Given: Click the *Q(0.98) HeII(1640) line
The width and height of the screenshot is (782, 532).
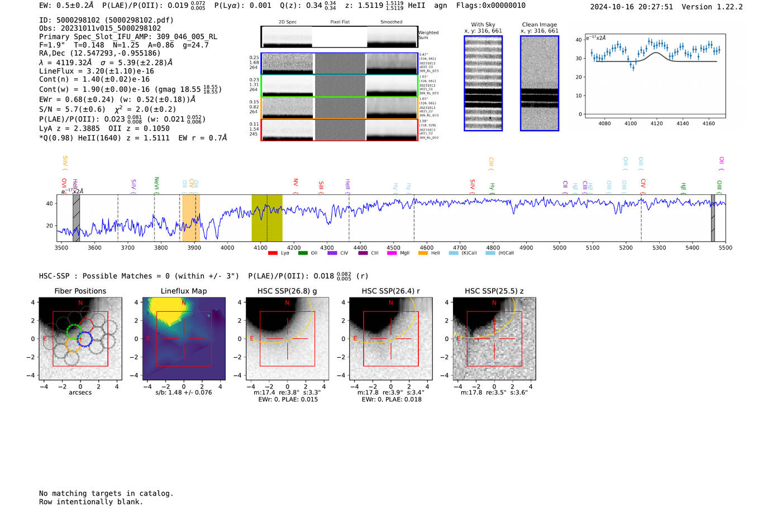Looking at the screenshot, I should click(133, 138).
